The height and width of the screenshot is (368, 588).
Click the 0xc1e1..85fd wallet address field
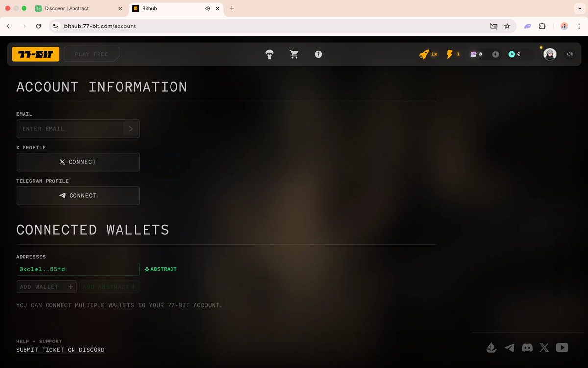click(x=78, y=269)
